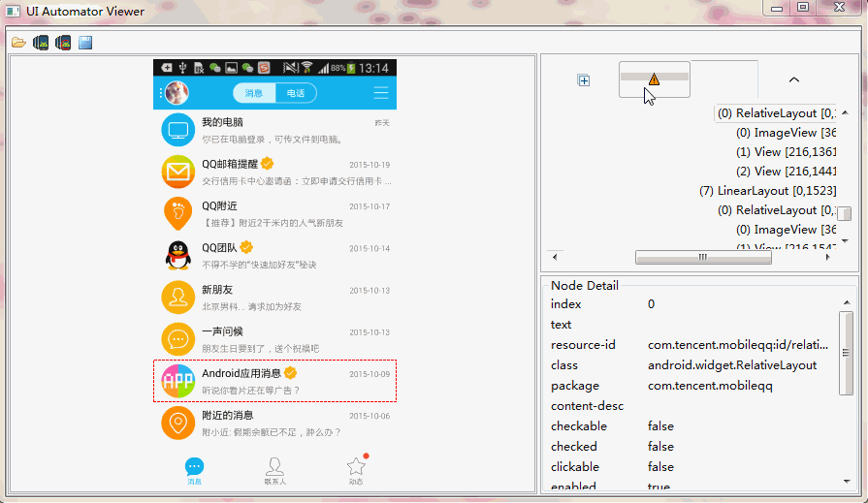
Task: Open the 我的电脑 conversation title
Action: 222,122
